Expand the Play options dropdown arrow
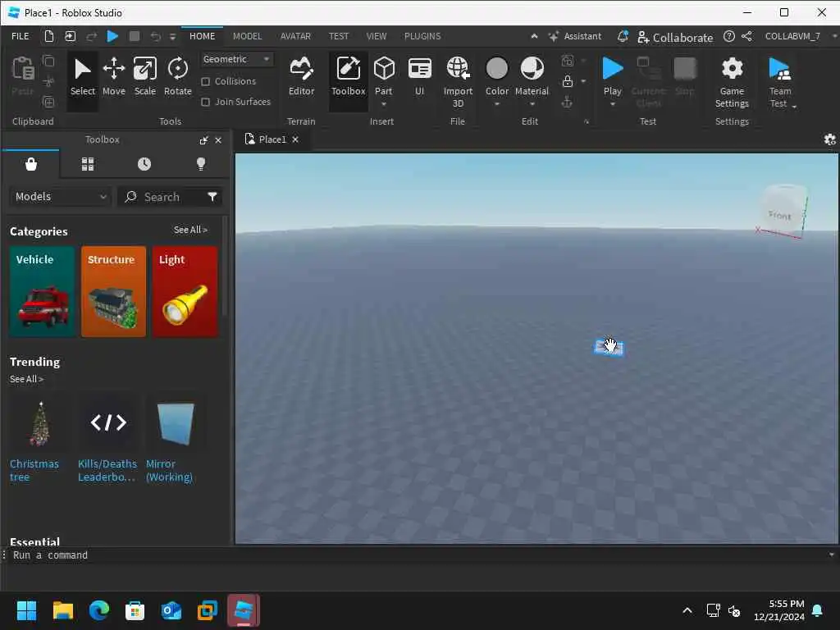 (612, 104)
